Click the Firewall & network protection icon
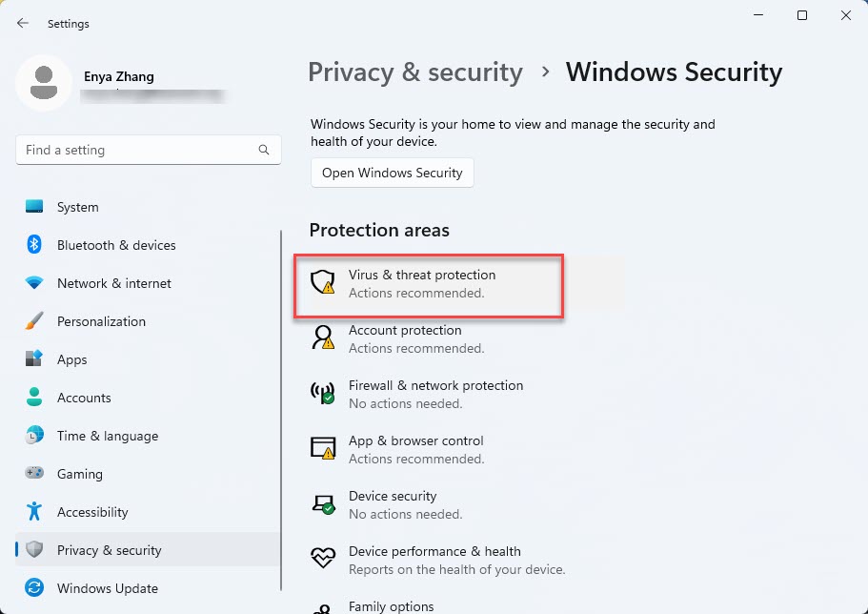This screenshot has height=614, width=868. (323, 393)
